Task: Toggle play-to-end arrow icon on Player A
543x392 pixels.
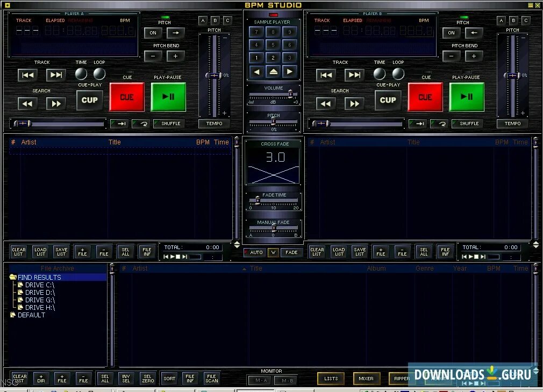Action: (x=119, y=124)
